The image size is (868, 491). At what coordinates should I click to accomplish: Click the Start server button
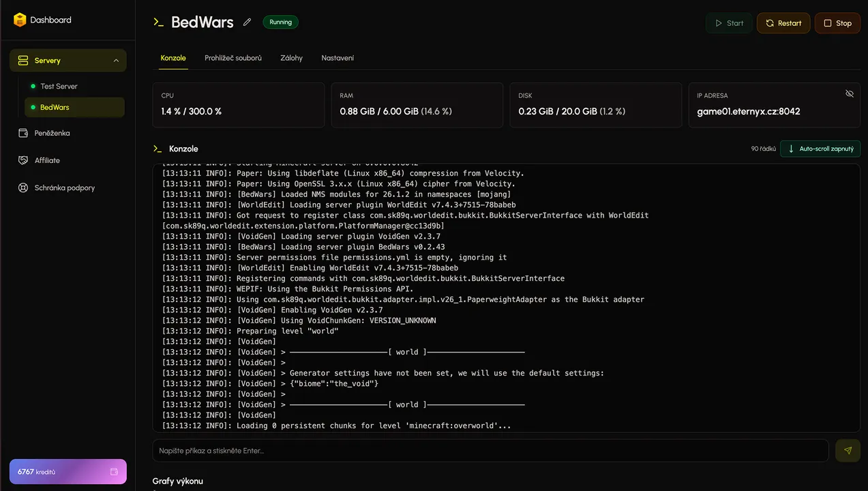729,23
